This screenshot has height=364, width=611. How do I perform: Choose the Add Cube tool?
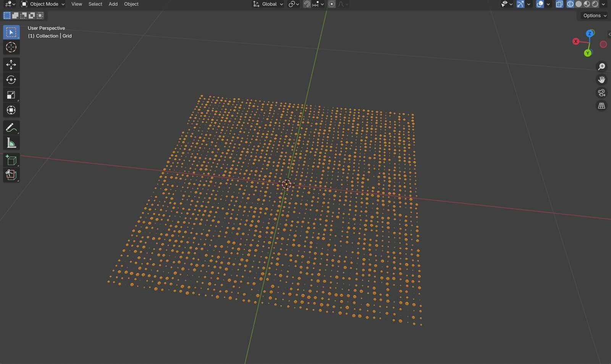[x=11, y=160]
